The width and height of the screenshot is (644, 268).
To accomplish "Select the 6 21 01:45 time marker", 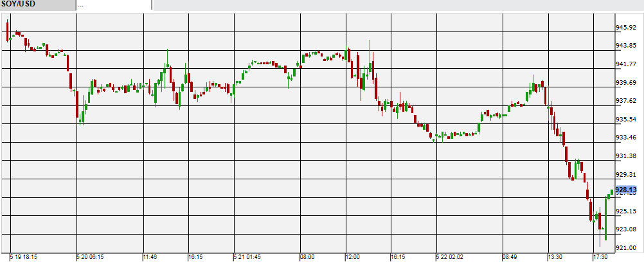I will (247, 257).
